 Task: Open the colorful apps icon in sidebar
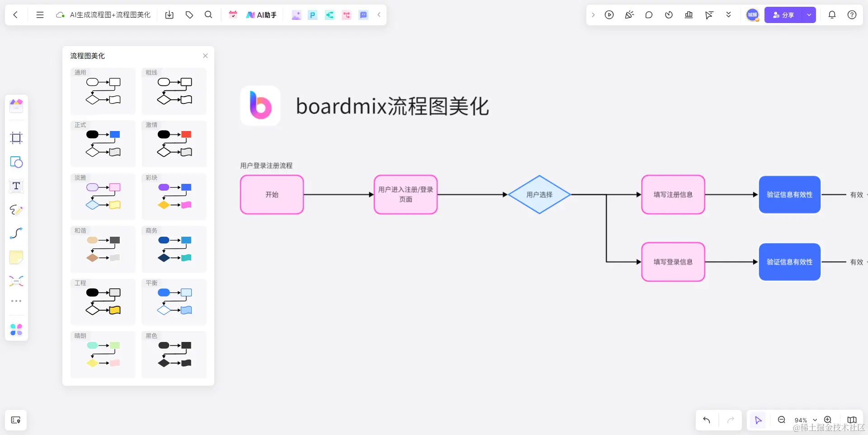[16, 330]
